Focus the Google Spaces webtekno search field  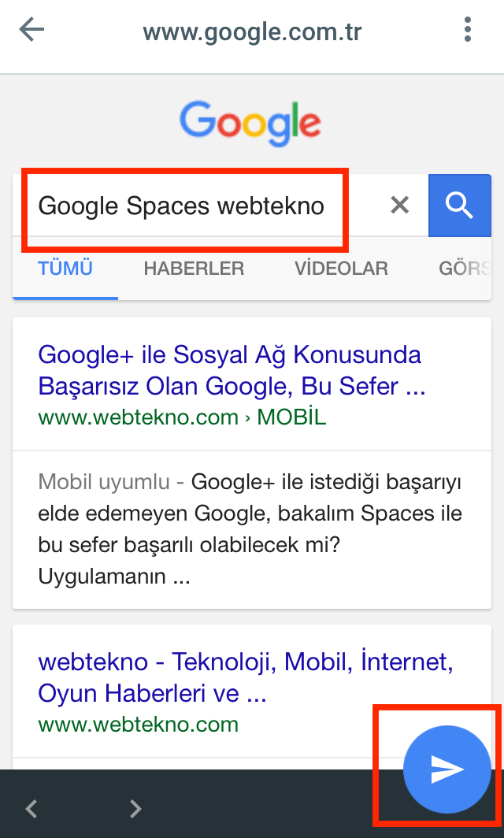point(201,206)
